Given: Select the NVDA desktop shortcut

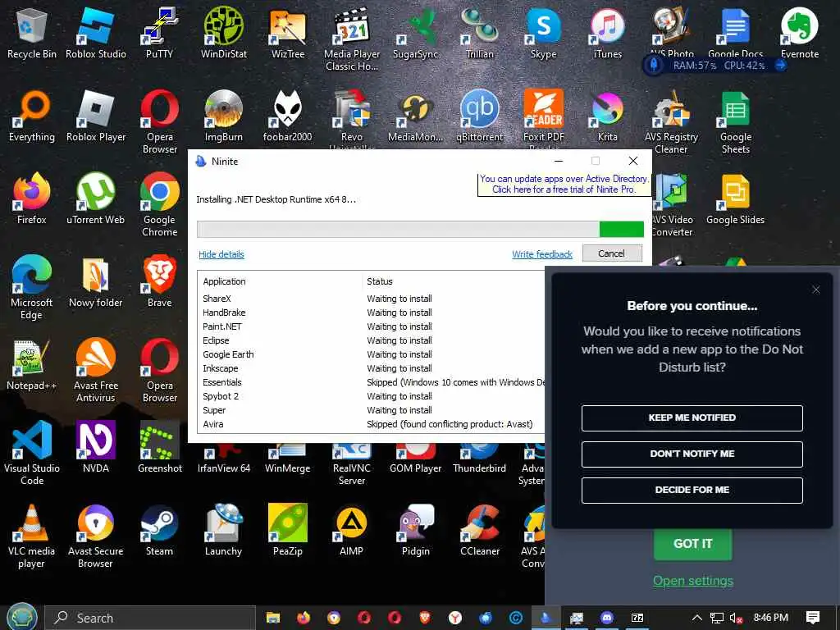Looking at the screenshot, I should point(96,447).
